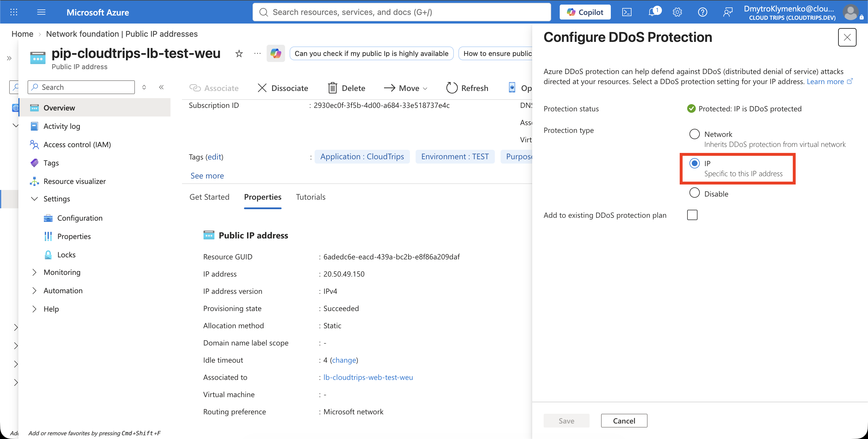Select the Disable protection radio
The width and height of the screenshot is (868, 439).
coord(694,193)
